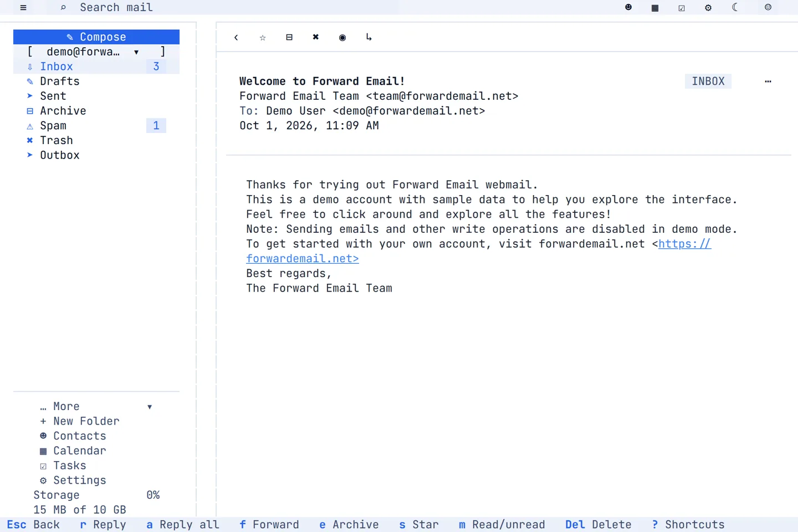Click the magnifier icon beside Search mail
Image resolution: width=798 pixels, height=532 pixels.
pyautogui.click(x=63, y=8)
